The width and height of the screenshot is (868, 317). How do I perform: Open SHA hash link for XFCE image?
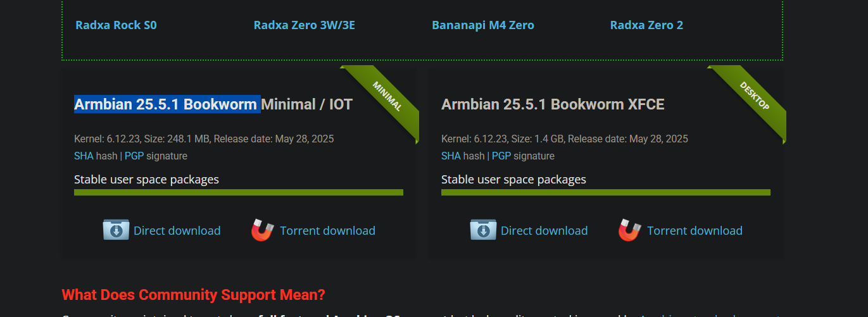tap(451, 156)
